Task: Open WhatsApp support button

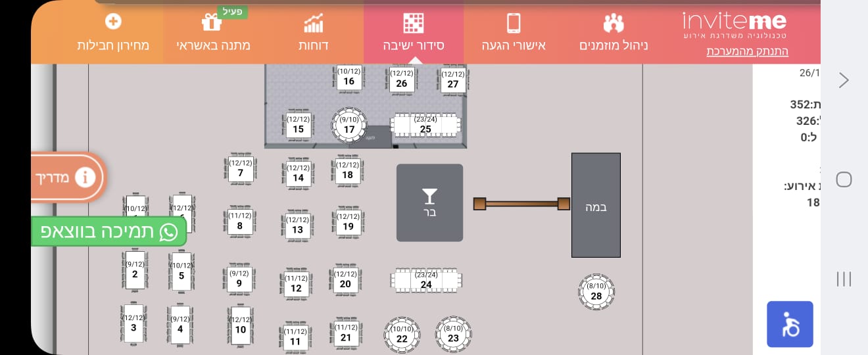Action: tap(109, 231)
